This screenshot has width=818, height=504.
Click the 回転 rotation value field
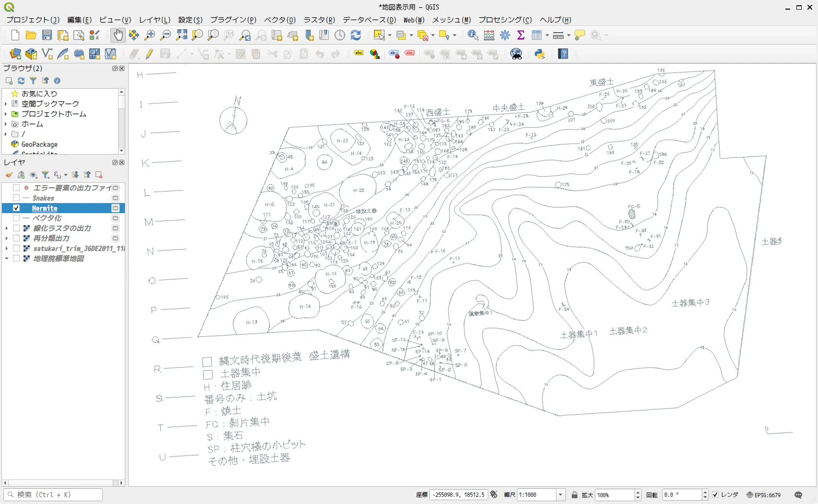click(682, 495)
